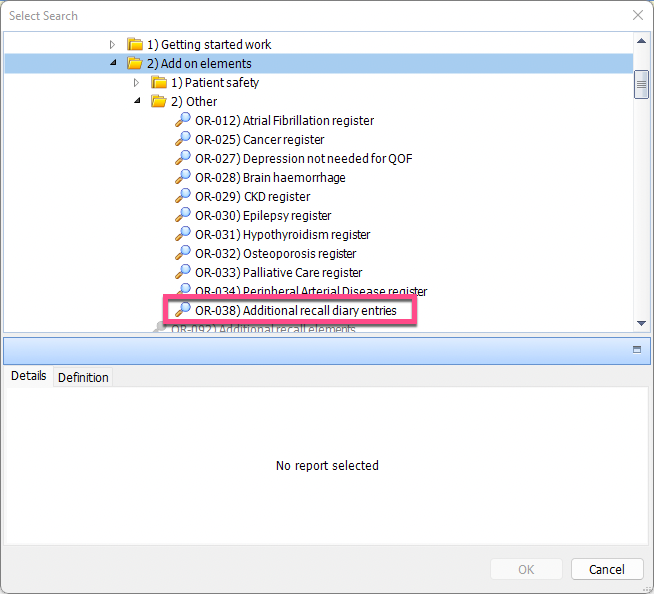Select the 1) Getting started work row
The height and width of the screenshot is (594, 654).
point(209,44)
